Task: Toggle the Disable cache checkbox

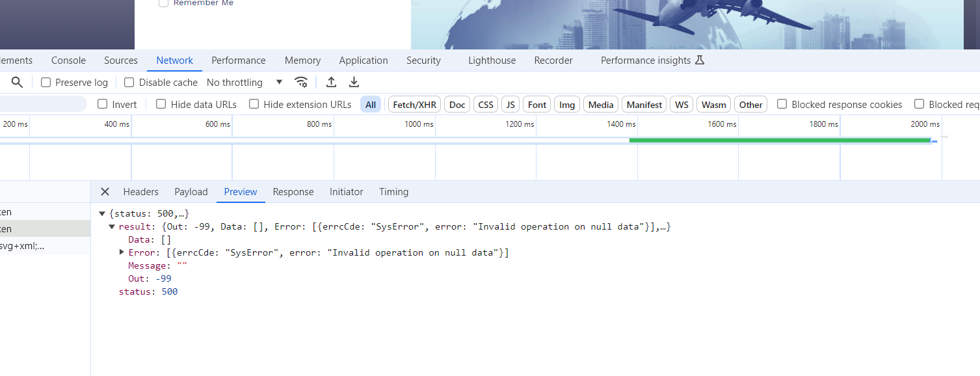Action: (129, 83)
